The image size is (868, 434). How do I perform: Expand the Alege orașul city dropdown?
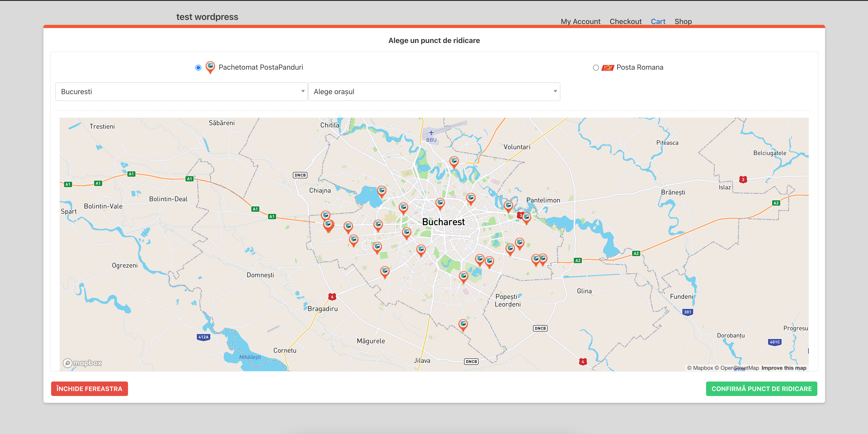click(434, 92)
